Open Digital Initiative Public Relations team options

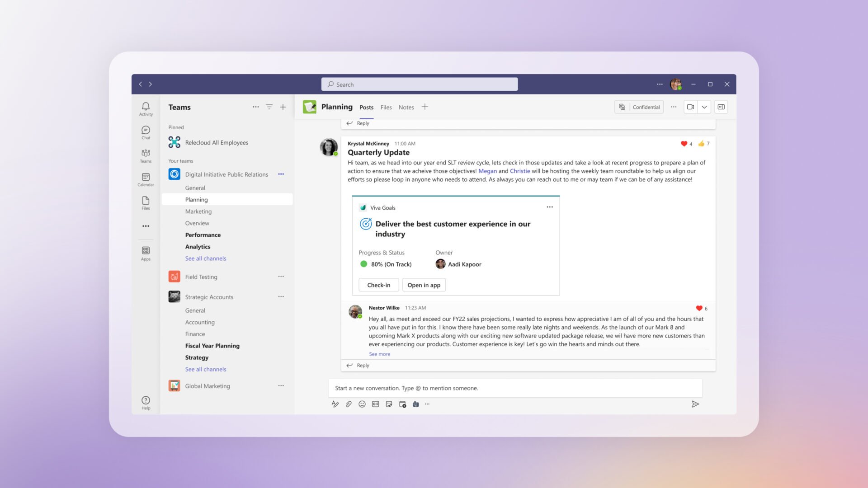(x=281, y=174)
